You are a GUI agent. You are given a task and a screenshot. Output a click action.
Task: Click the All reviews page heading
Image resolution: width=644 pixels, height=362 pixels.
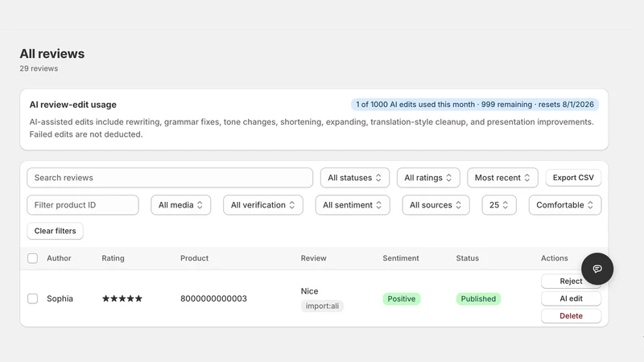[52, 54]
